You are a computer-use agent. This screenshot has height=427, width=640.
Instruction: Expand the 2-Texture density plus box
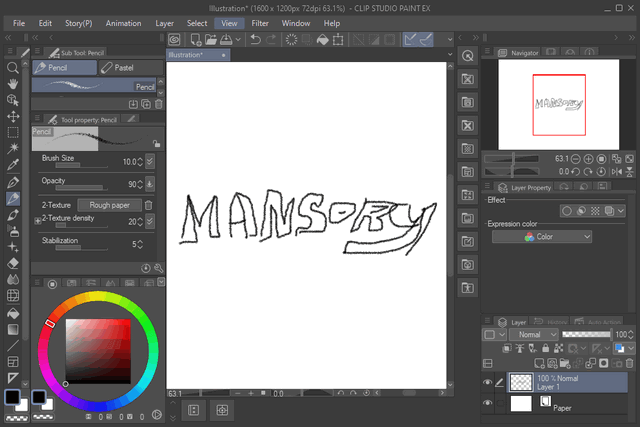(38, 220)
